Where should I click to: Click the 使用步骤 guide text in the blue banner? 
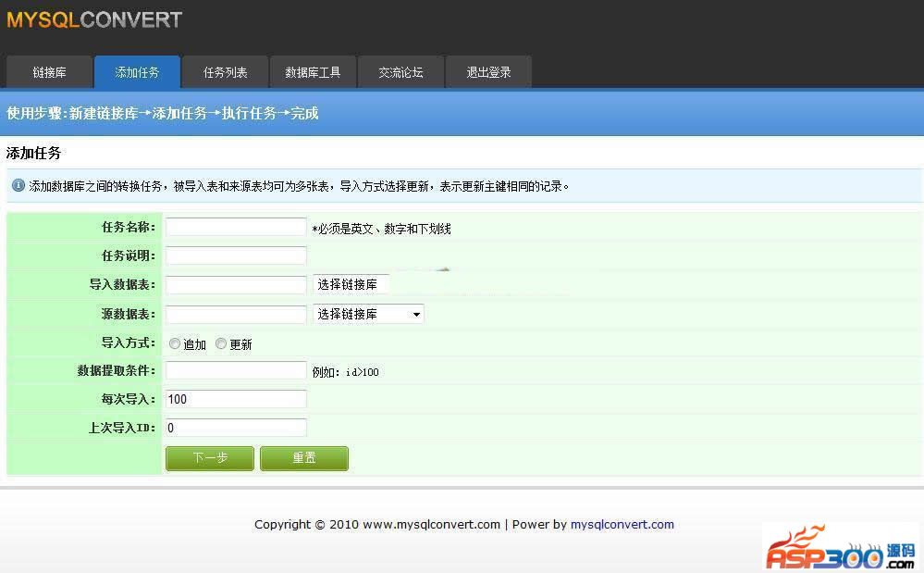pyautogui.click(x=163, y=113)
